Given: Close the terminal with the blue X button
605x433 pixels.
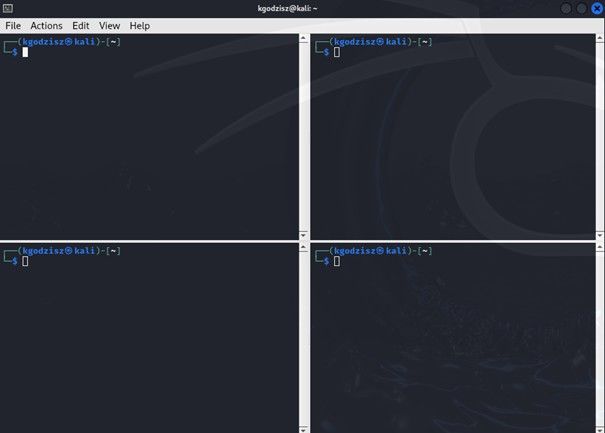Looking at the screenshot, I should point(597,8).
